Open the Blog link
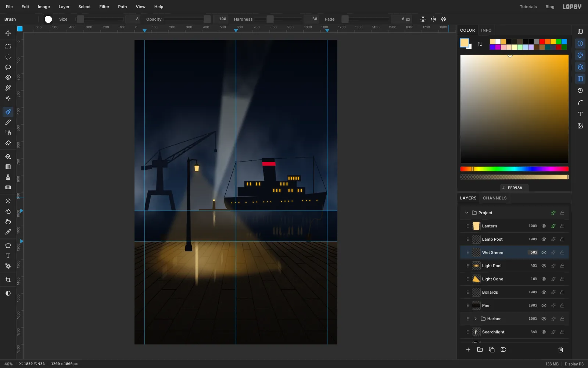Viewport: 588px width, 368px height. pos(550,7)
